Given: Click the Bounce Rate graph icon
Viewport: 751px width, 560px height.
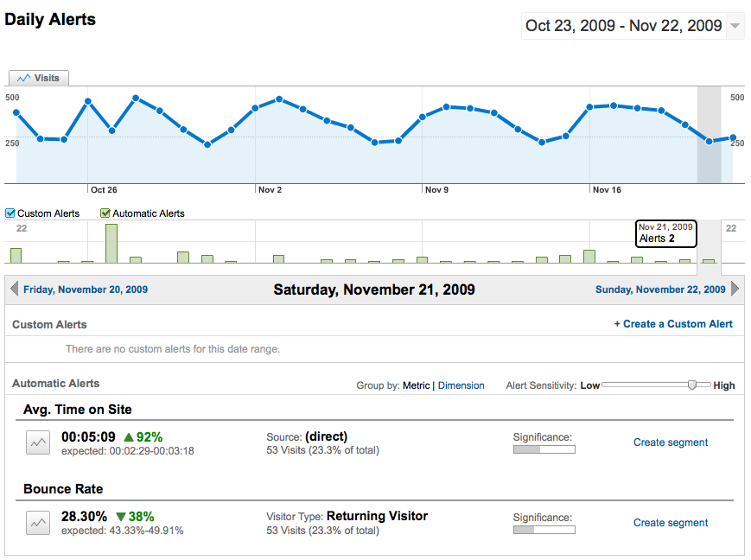Looking at the screenshot, I should pos(37,523).
